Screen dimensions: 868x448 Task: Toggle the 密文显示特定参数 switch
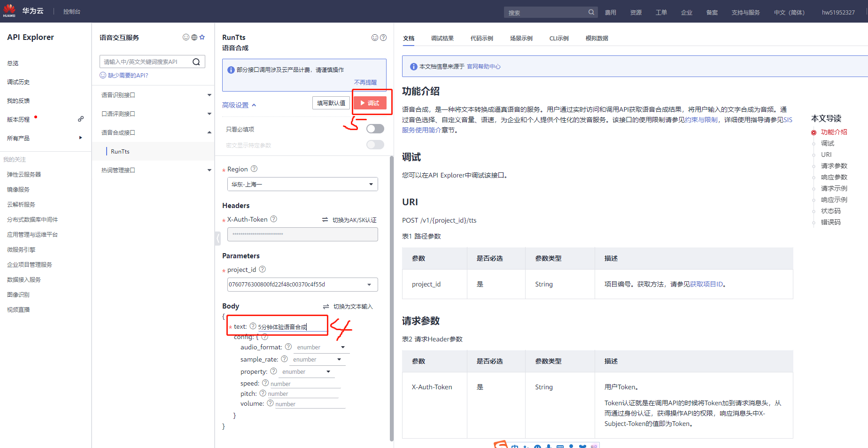coord(375,145)
